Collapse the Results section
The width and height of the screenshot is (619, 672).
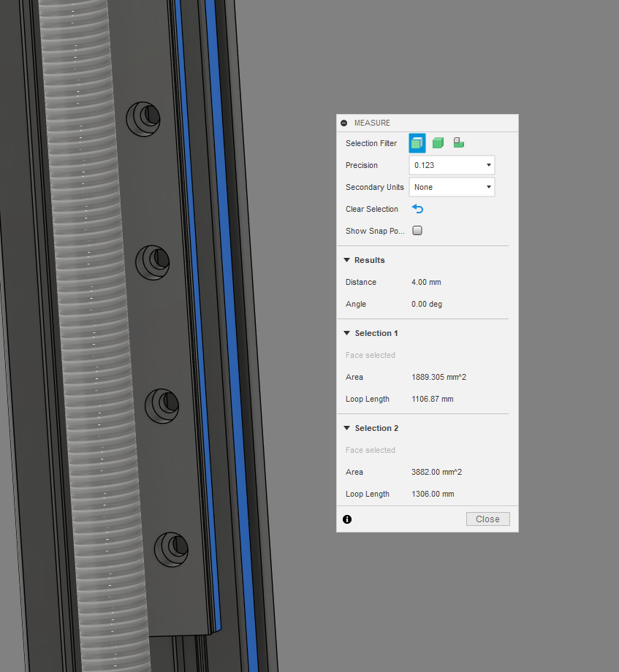(x=347, y=260)
